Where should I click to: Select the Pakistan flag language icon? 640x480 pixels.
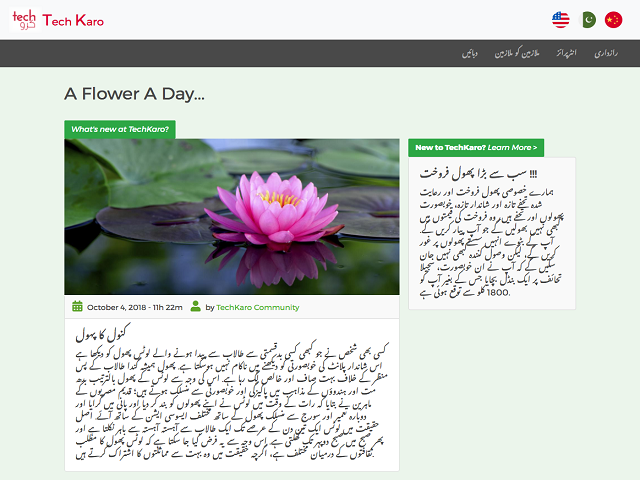pos(587,20)
